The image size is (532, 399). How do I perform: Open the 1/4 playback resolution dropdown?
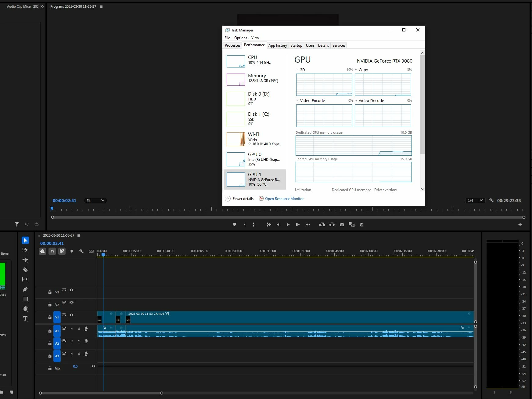click(475, 201)
